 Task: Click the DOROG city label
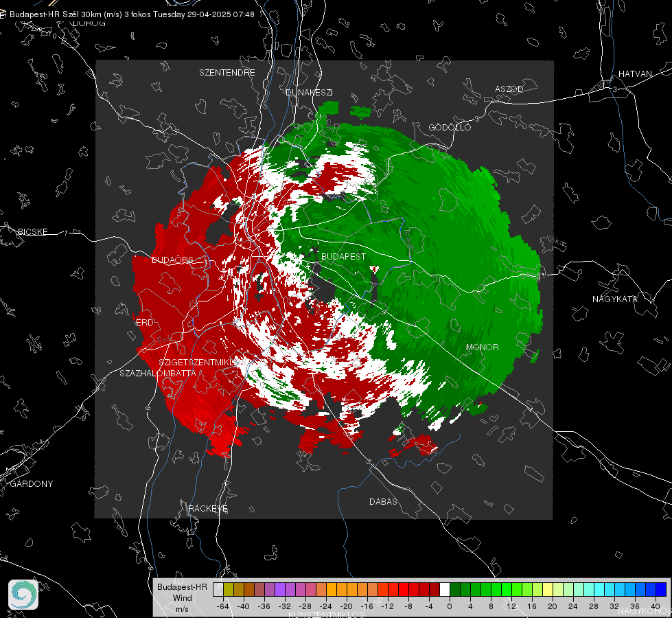89,23
